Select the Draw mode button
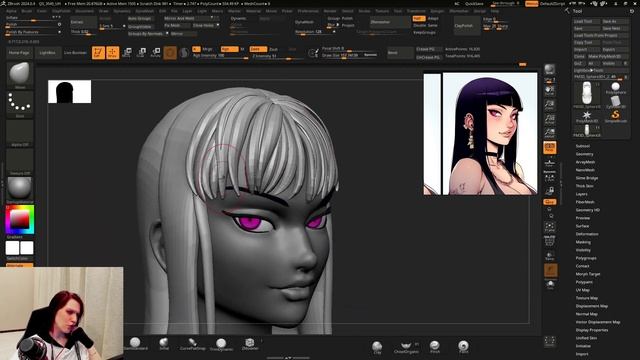This screenshot has height=360, width=640. (x=113, y=53)
